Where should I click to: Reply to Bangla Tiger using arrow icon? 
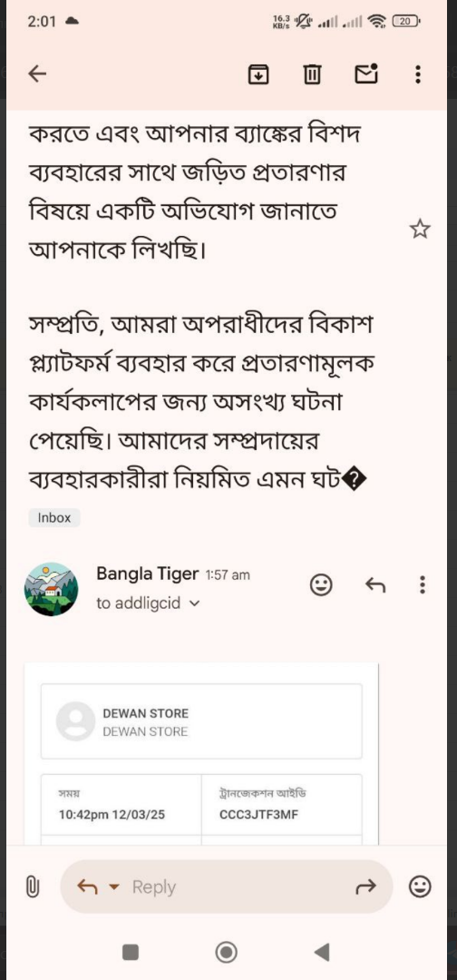click(x=374, y=585)
